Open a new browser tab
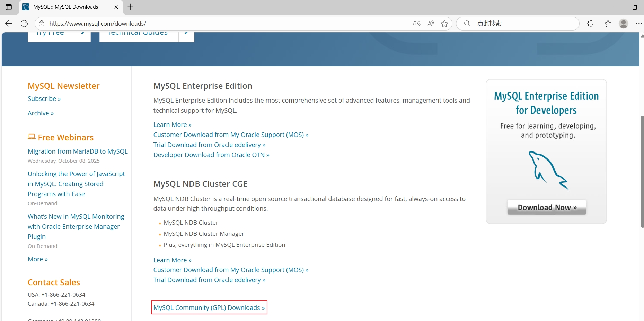Image resolution: width=644 pixels, height=321 pixels. [131, 7]
